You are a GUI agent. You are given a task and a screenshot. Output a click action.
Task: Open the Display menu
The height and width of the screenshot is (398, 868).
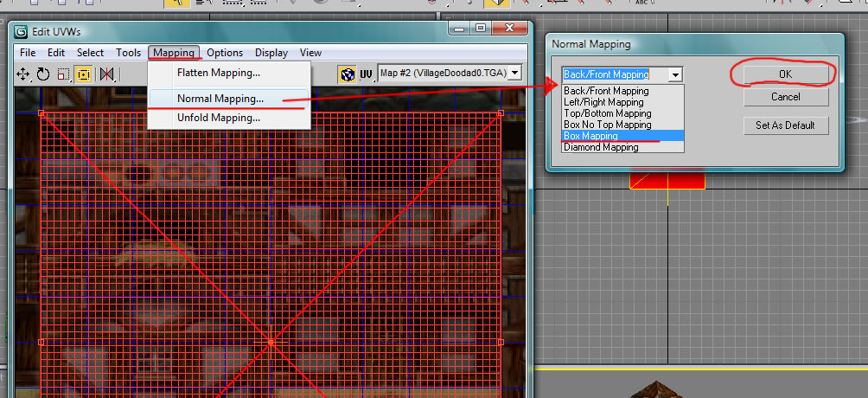pyautogui.click(x=271, y=53)
